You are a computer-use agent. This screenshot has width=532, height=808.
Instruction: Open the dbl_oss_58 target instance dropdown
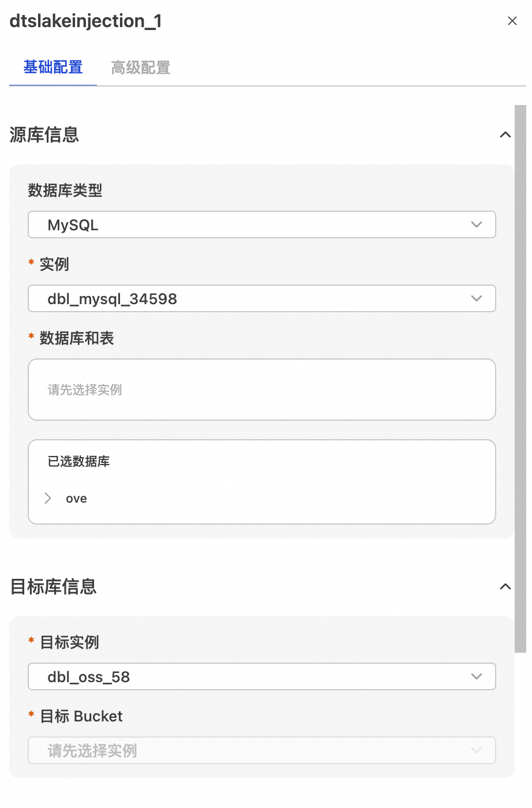[x=254, y=677]
